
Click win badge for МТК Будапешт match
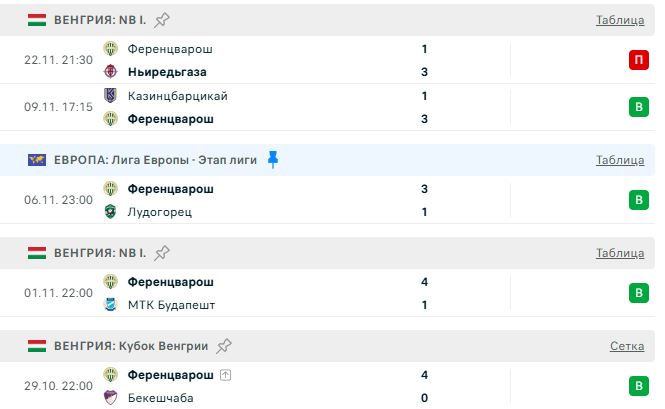[637, 293]
